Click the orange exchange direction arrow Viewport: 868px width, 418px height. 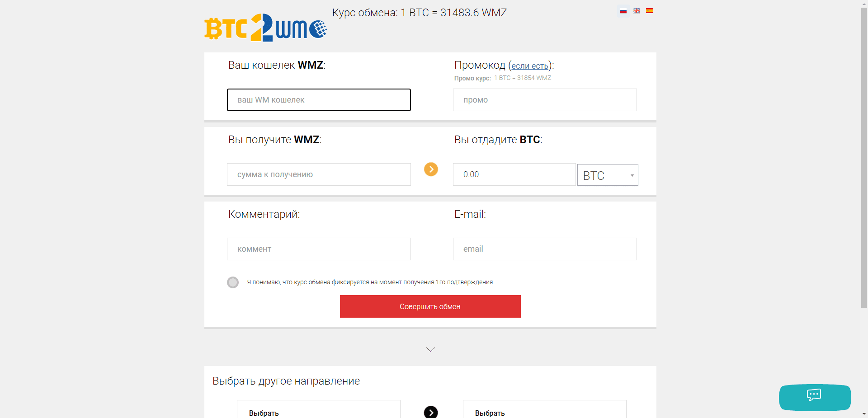point(431,169)
